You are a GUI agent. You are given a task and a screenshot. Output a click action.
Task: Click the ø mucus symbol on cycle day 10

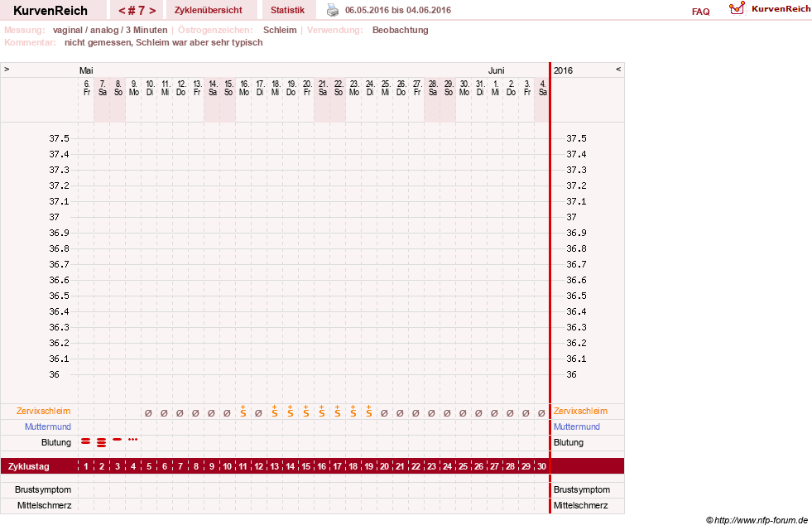tap(227, 413)
